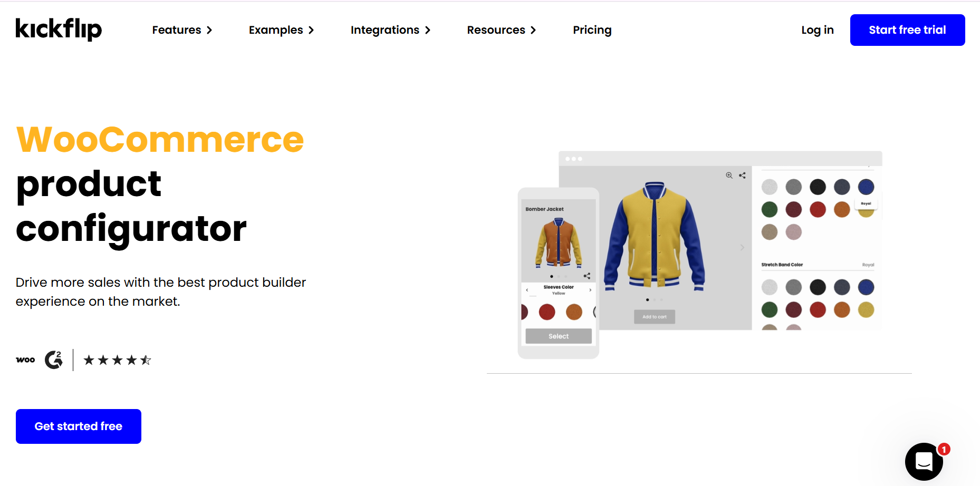This screenshot has height=486, width=980.
Task: Expand the Integrations menu
Action: (x=390, y=30)
